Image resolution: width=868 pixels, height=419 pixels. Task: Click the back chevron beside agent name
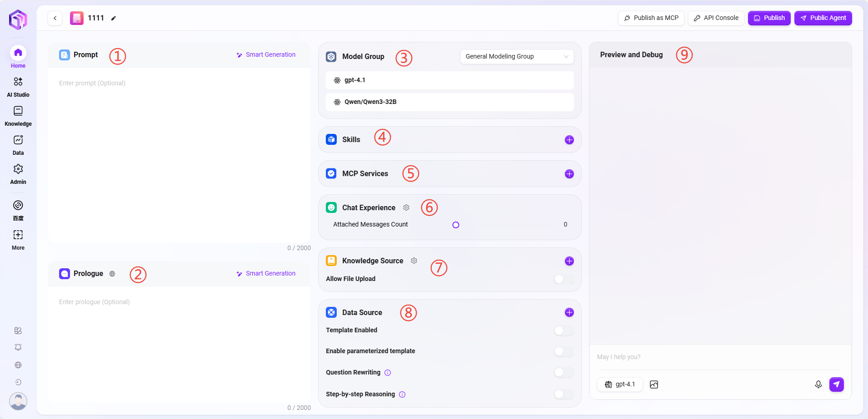[55, 18]
